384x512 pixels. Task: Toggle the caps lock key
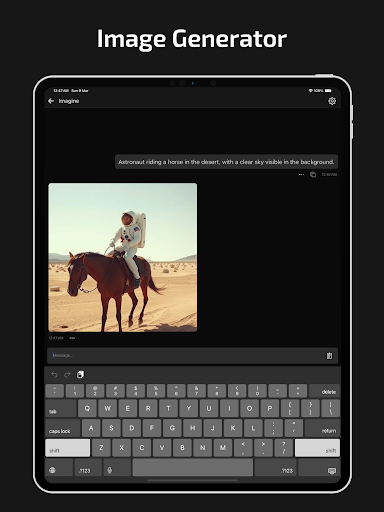(x=63, y=428)
